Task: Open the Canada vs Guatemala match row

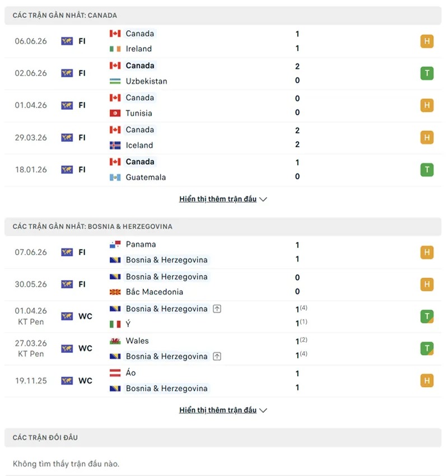Action: pos(223,170)
